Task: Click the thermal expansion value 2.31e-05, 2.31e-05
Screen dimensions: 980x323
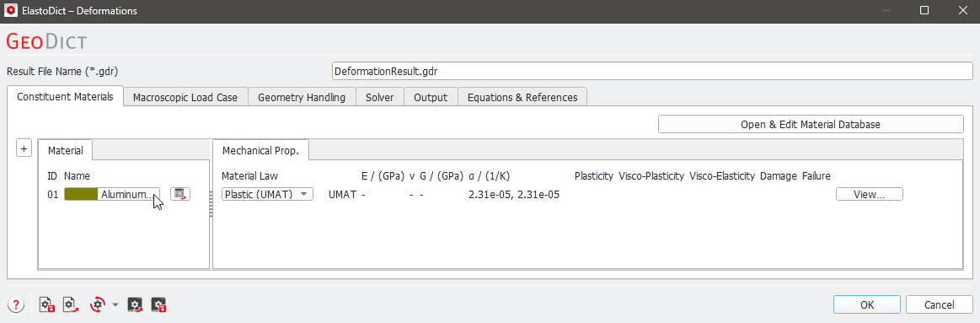Action: coord(514,195)
